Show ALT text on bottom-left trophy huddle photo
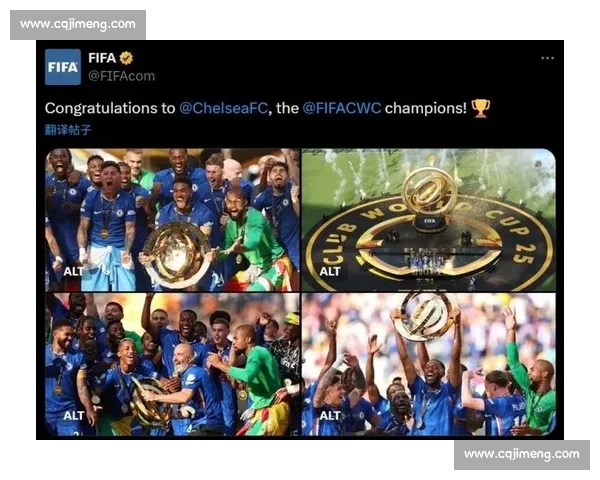The height and width of the screenshot is (480, 600). coord(73,416)
